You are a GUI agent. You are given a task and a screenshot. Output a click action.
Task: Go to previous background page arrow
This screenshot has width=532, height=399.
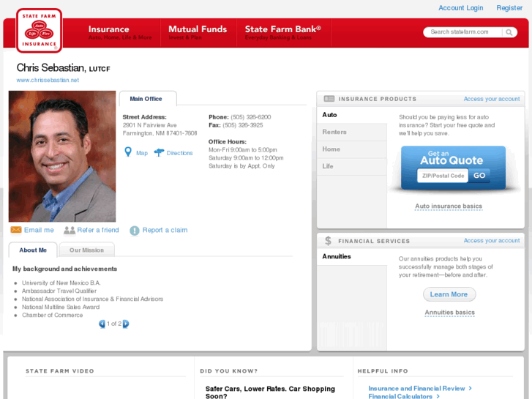[x=102, y=324]
